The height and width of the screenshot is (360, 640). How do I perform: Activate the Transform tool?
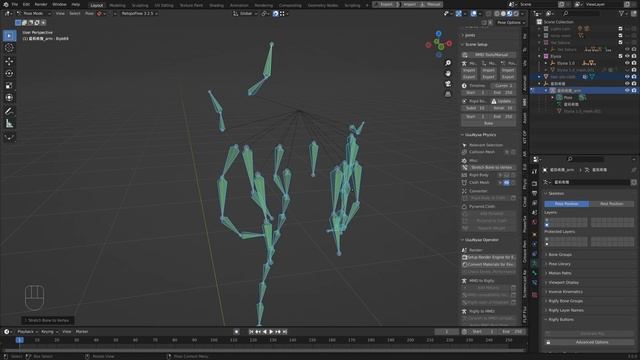pyautogui.click(x=9, y=98)
